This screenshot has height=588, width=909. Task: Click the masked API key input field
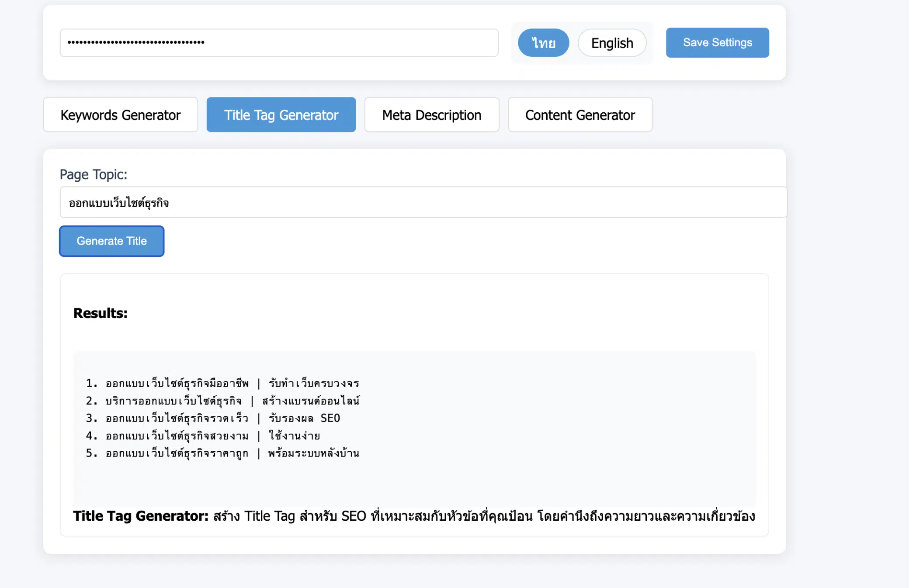click(x=279, y=43)
